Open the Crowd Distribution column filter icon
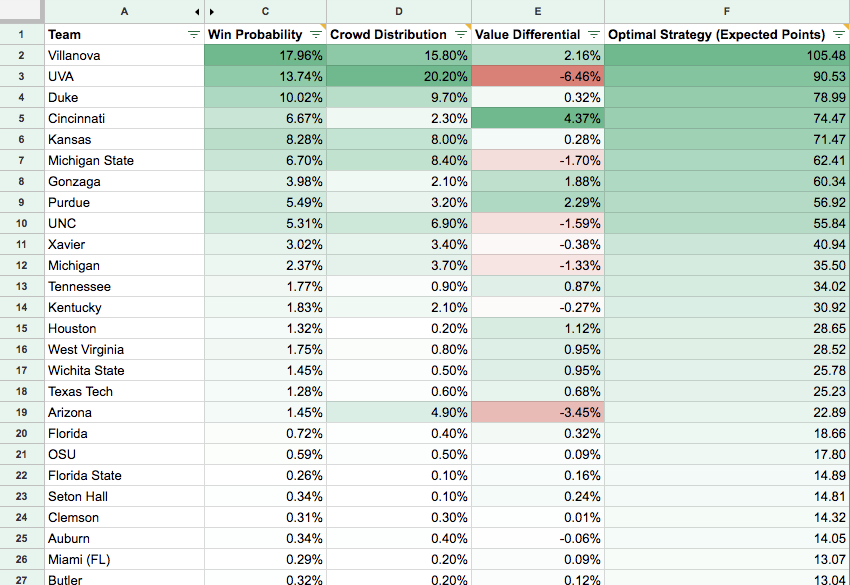Screen dimensions: 850x585 (461, 35)
